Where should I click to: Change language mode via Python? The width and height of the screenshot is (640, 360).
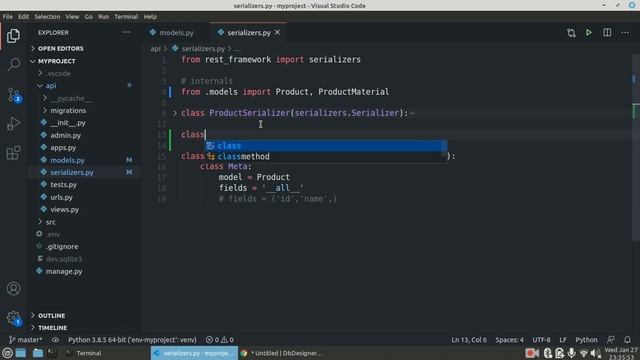(x=586, y=340)
